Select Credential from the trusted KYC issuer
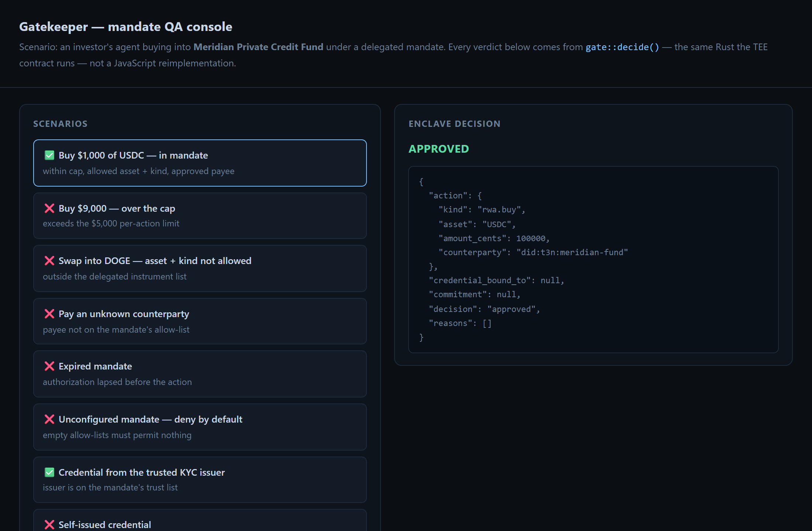Viewport: 812px width, 531px height. (x=200, y=480)
